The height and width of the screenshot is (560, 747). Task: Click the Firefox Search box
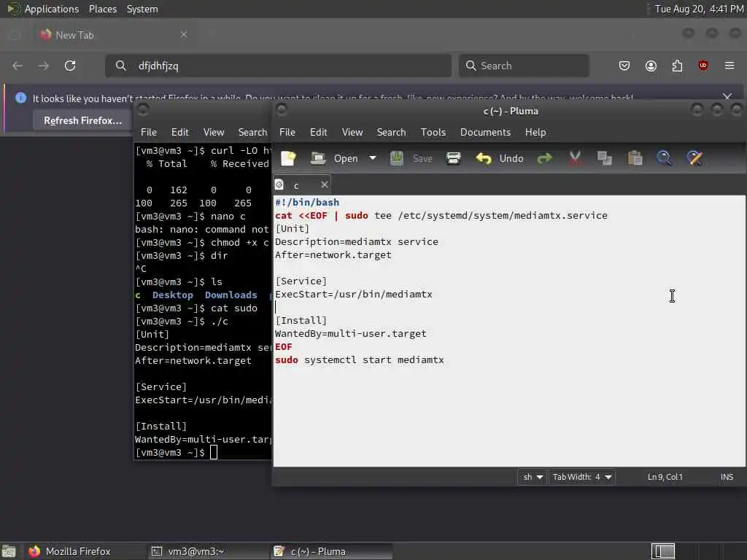point(524,66)
